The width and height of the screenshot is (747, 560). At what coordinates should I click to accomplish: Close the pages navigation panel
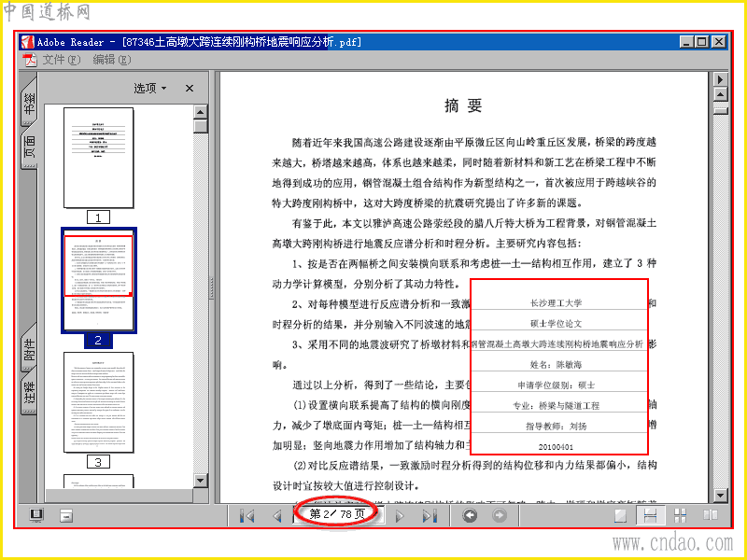point(190,88)
